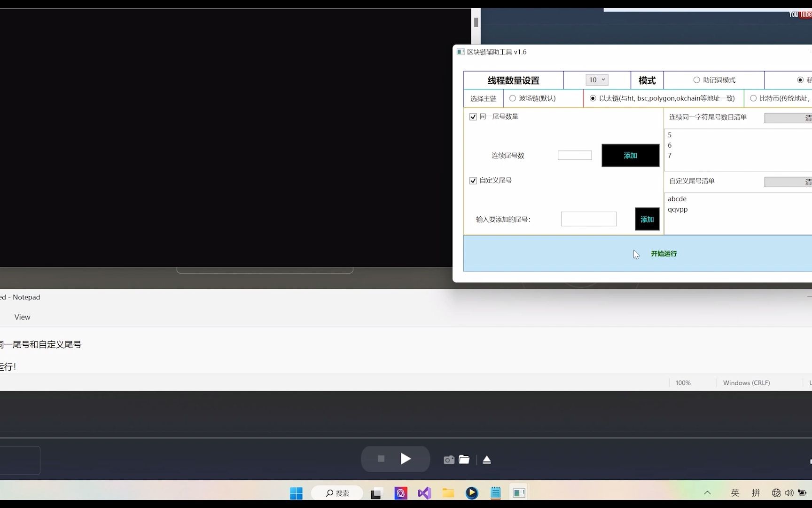
Task: Toggle 自定义尾号 checkbox
Action: 473,181
